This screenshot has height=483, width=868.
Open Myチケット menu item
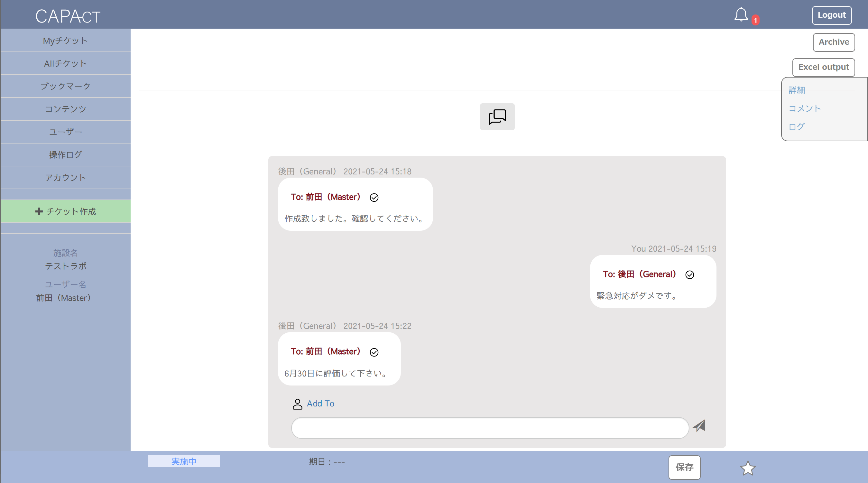(65, 41)
